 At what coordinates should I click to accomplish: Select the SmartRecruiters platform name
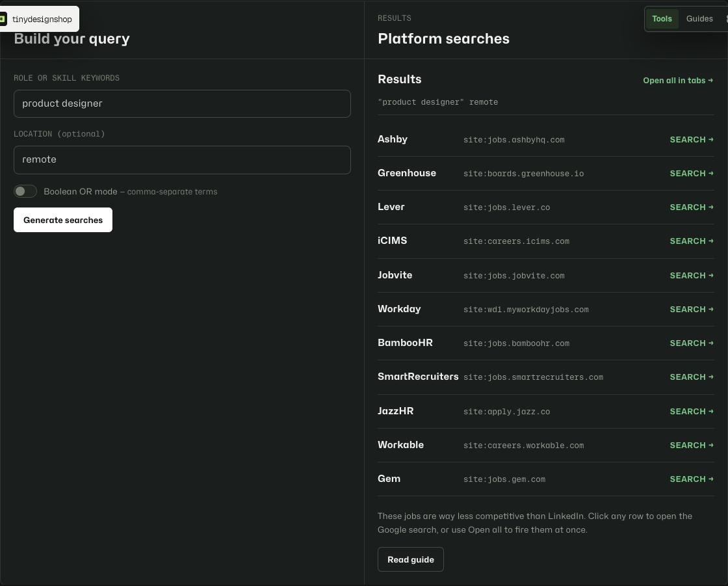point(418,377)
